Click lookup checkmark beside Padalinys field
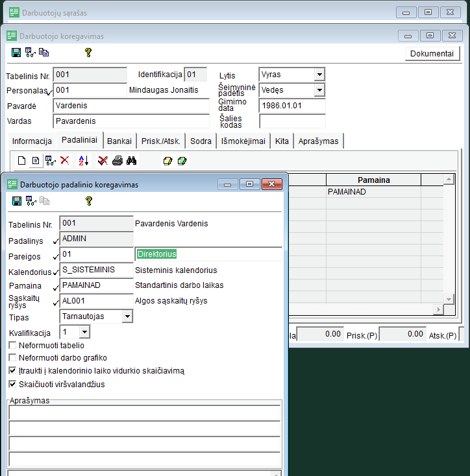This screenshot has height=476, width=470. (56, 242)
